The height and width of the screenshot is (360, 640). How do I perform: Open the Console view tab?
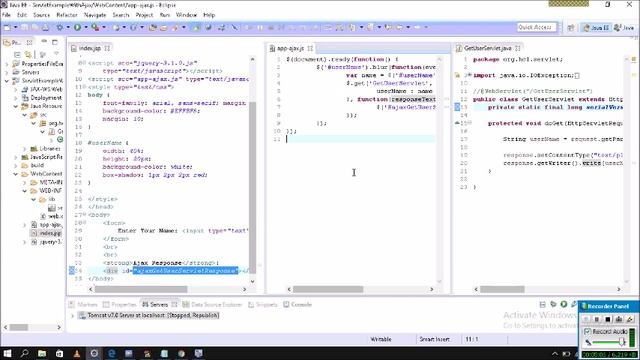point(298,304)
